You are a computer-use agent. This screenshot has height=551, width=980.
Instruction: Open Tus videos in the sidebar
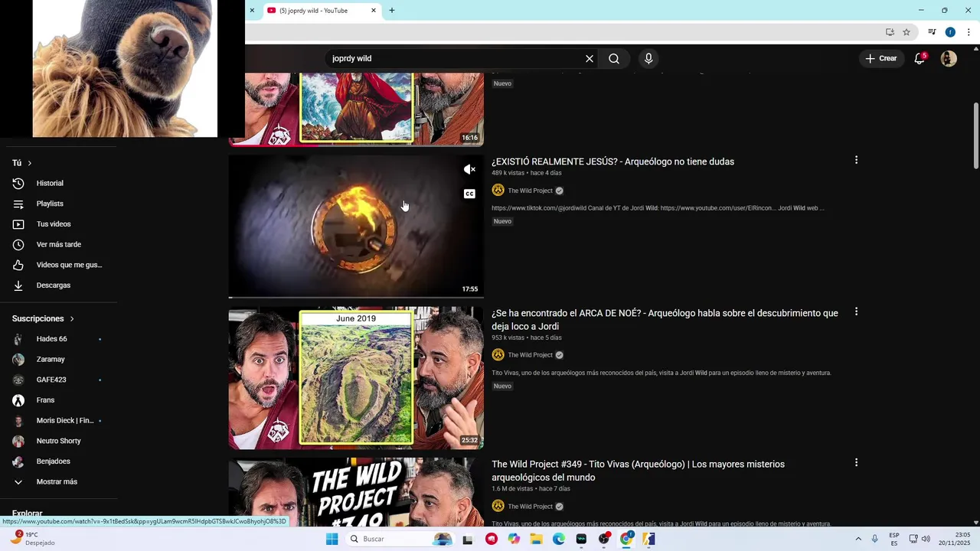[54, 224]
